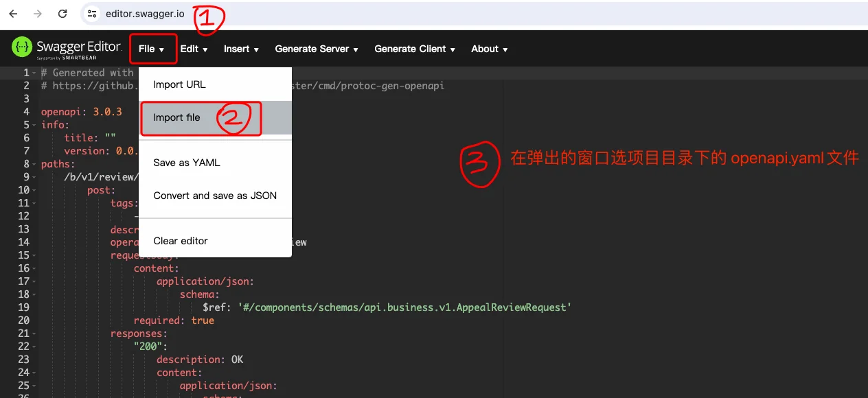Click the browser back arrow
Viewport: 868px width, 398px height.
(x=12, y=13)
